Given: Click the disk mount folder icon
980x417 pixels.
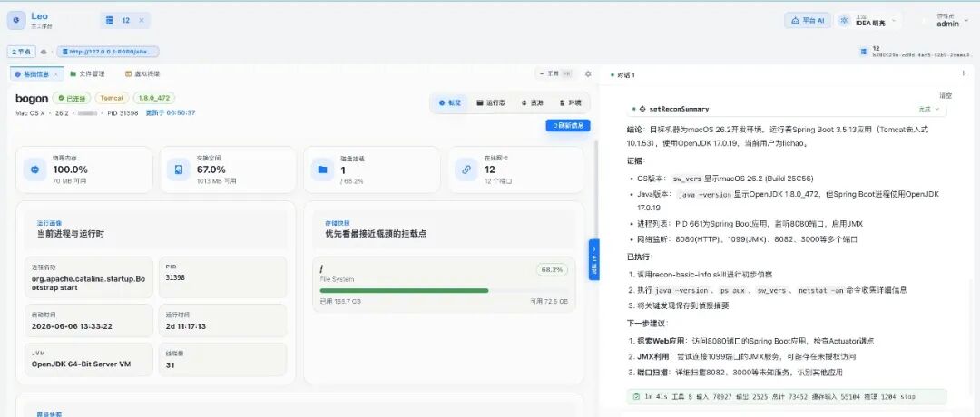Looking at the screenshot, I should click(322, 170).
